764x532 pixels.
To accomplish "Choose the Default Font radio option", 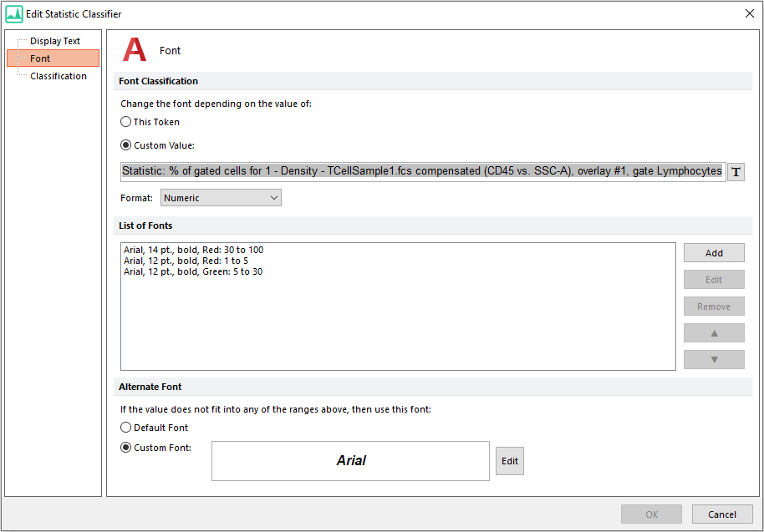I will pyautogui.click(x=125, y=428).
